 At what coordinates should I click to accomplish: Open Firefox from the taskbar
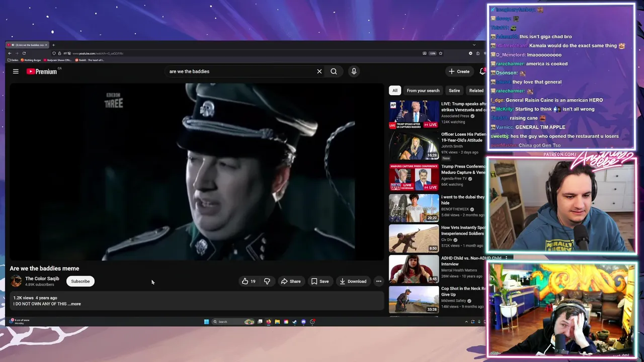pyautogui.click(x=269, y=322)
